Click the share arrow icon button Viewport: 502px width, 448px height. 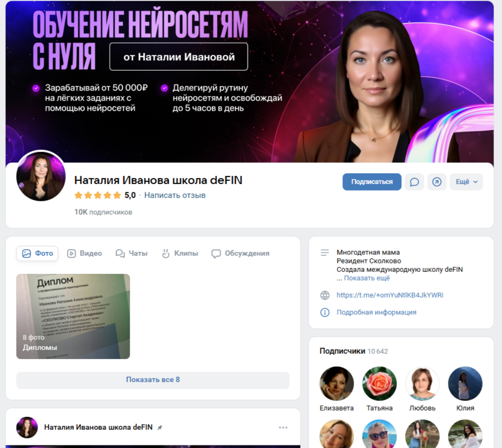pyautogui.click(x=437, y=182)
